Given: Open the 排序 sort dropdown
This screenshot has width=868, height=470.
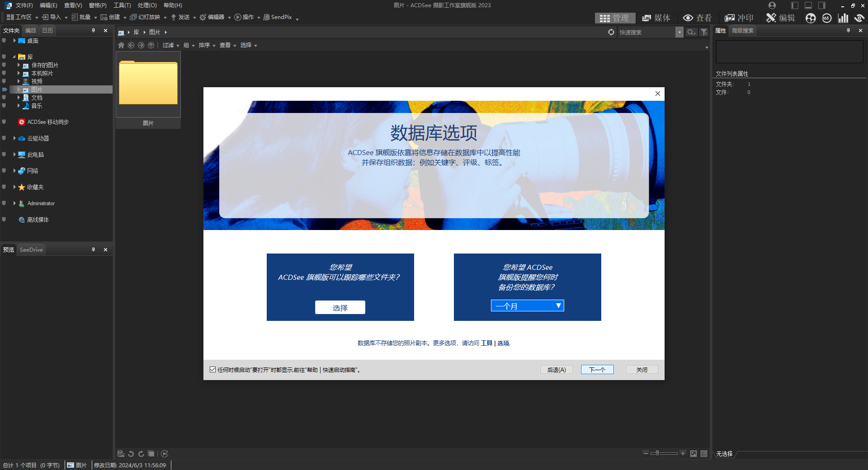Looking at the screenshot, I should click(x=207, y=45).
